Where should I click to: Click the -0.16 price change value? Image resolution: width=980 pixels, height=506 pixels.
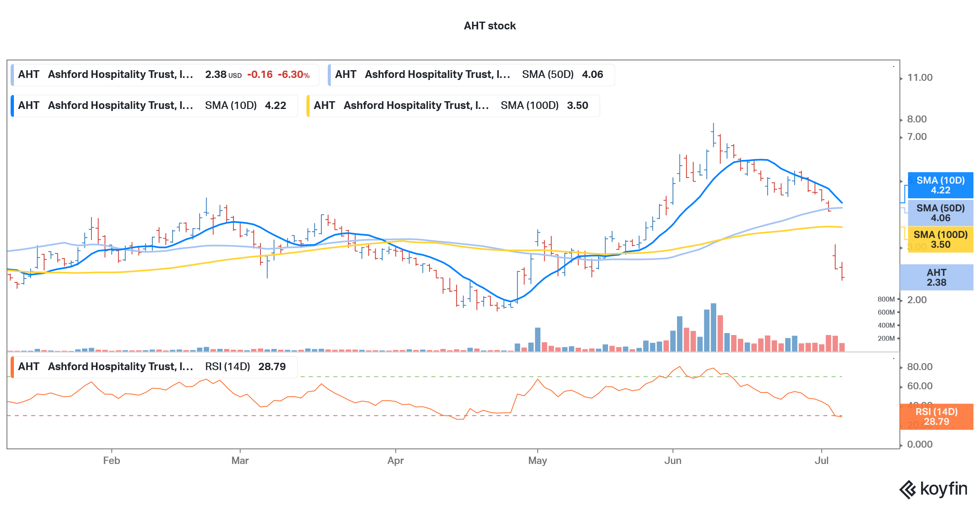pyautogui.click(x=260, y=75)
